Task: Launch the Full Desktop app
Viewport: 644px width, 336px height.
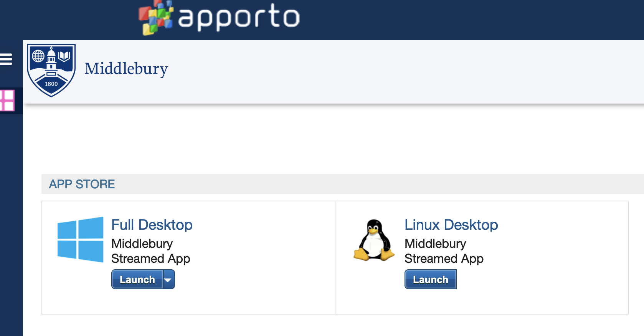Action: (x=137, y=279)
